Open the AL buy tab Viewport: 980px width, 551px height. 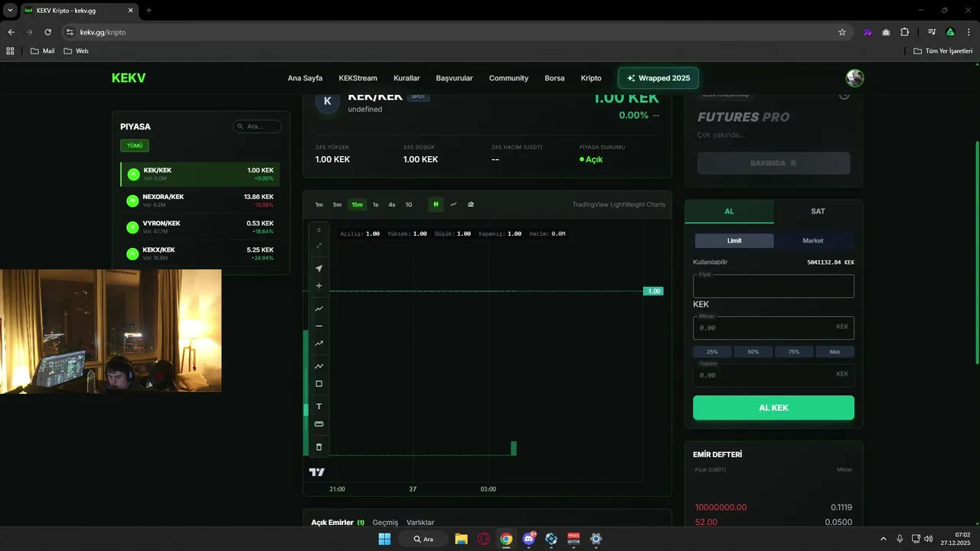pyautogui.click(x=729, y=211)
